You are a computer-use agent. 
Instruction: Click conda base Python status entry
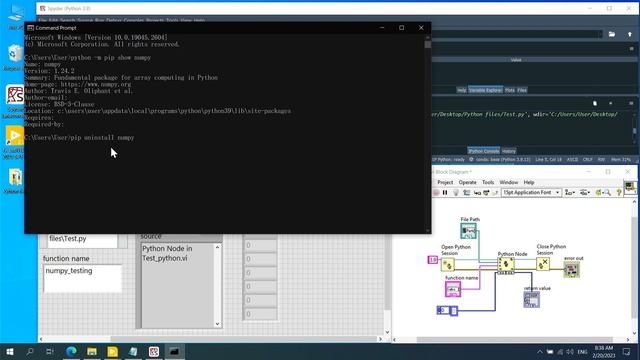tap(500, 160)
